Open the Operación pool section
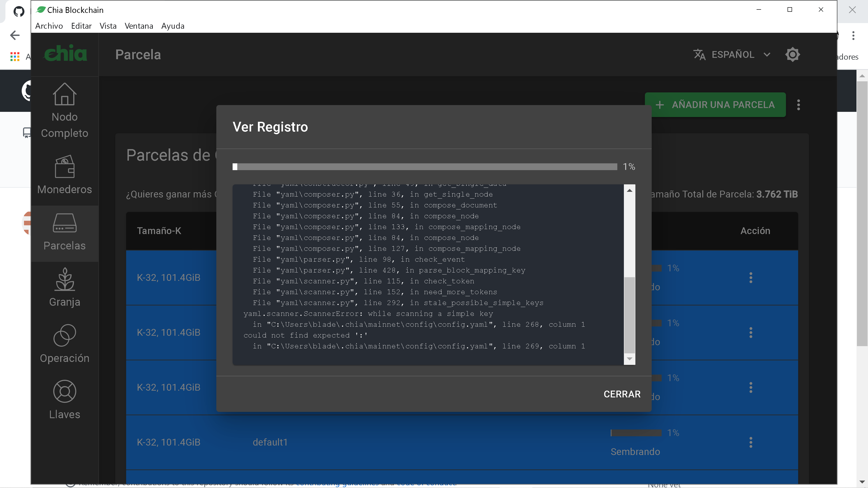 coord(64,343)
